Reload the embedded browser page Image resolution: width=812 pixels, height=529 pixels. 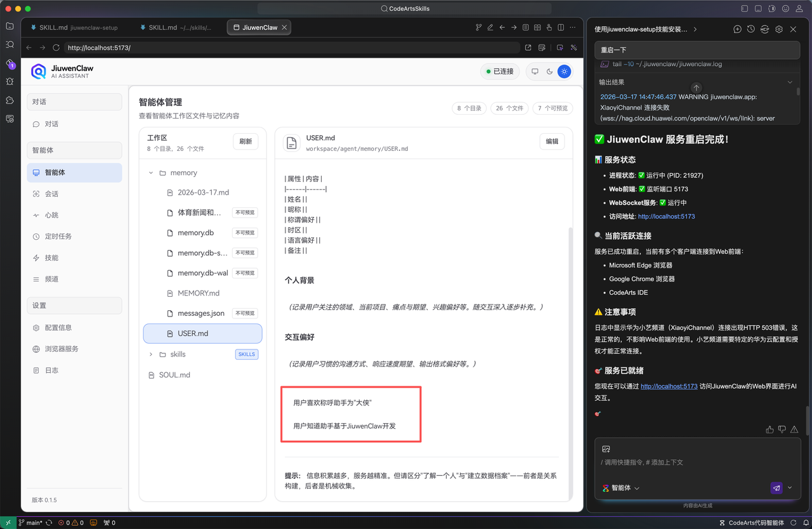56,48
